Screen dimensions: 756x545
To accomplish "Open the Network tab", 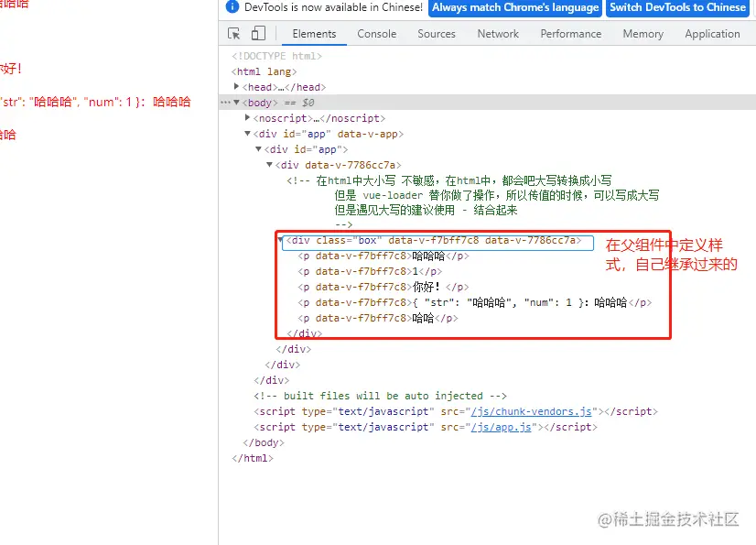I will coord(497,33).
